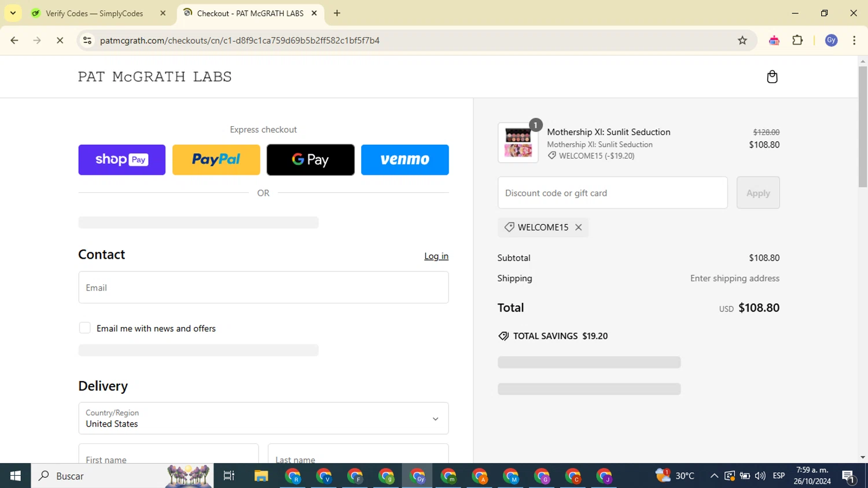Open Chrome taskbar icon with g badge

pyautogui.click(x=387, y=476)
